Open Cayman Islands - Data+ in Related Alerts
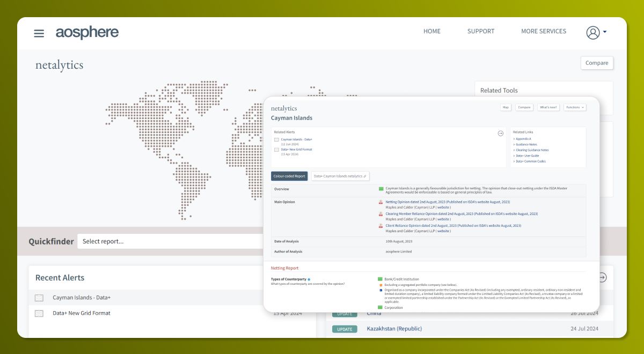 pos(297,139)
